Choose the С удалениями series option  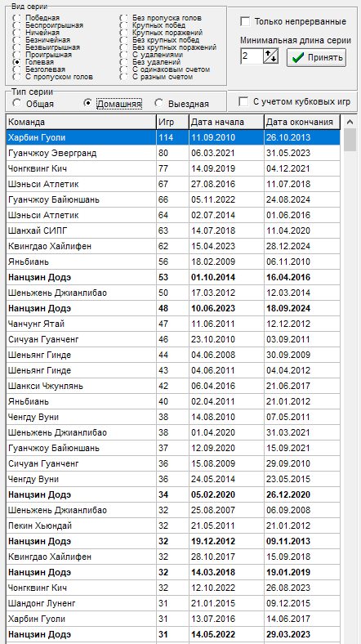coord(124,55)
